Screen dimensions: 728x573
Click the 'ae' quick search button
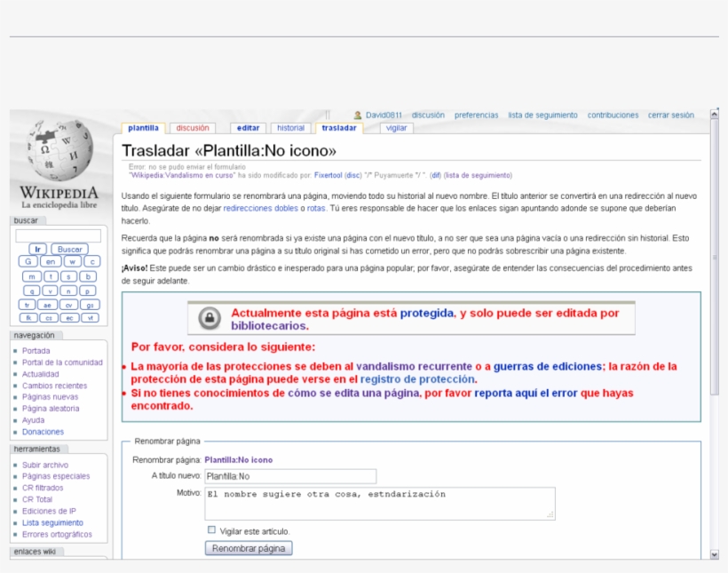47,305
